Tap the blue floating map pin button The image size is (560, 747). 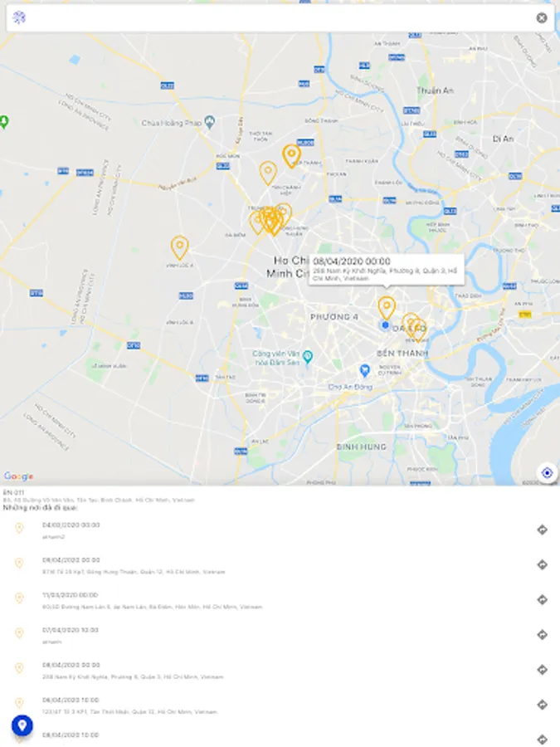coord(22,725)
